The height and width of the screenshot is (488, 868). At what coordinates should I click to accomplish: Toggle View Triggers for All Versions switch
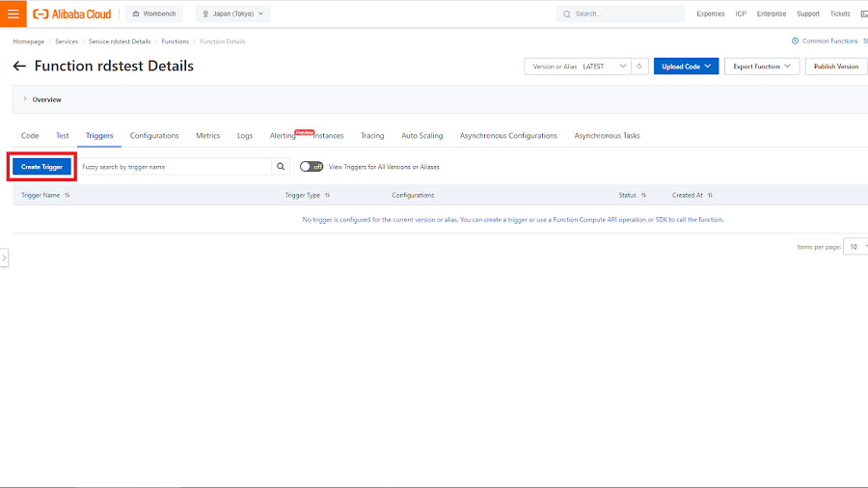tap(311, 167)
